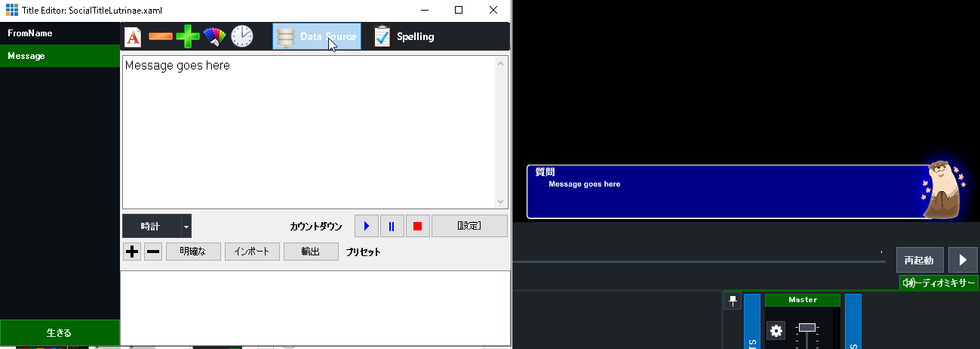Screen dimensions: 980x349
Task: Click the playback position bar in vMix
Action: 699,261
